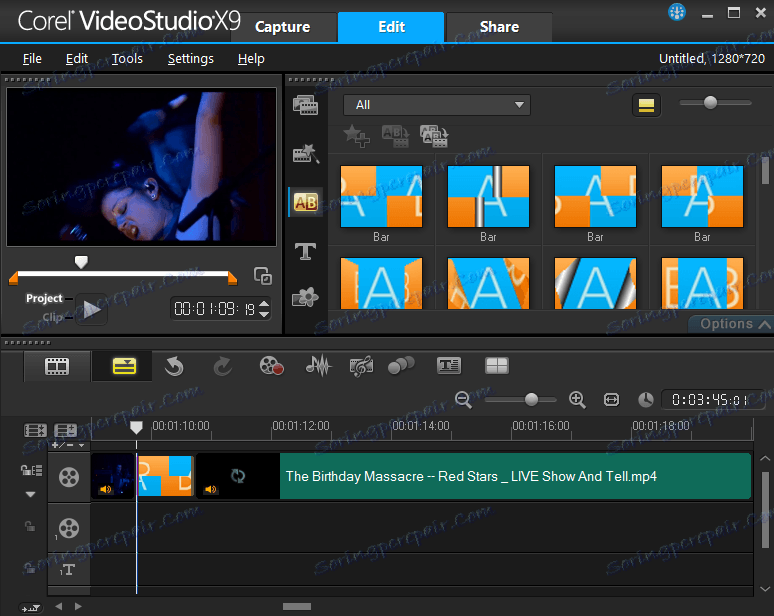Open the Subtitle Editor
Screen dimensions: 774x616
pos(449,366)
